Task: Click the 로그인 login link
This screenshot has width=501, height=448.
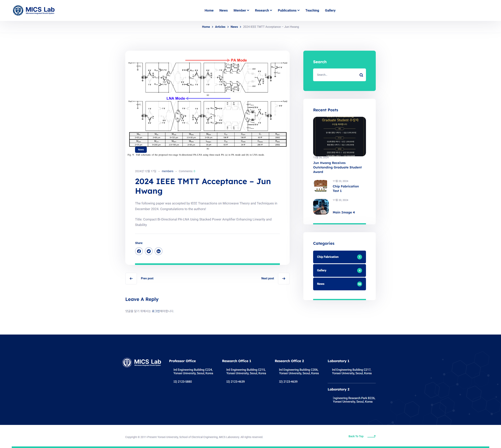Action: tap(156, 311)
